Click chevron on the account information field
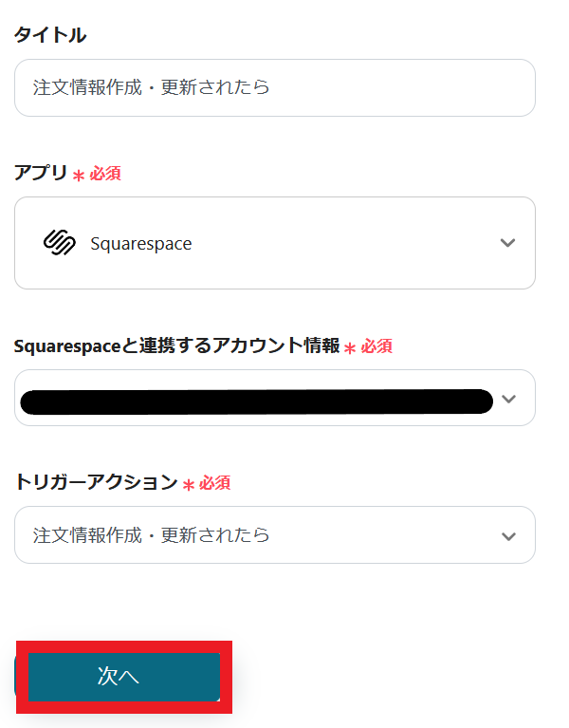 pos(509,399)
